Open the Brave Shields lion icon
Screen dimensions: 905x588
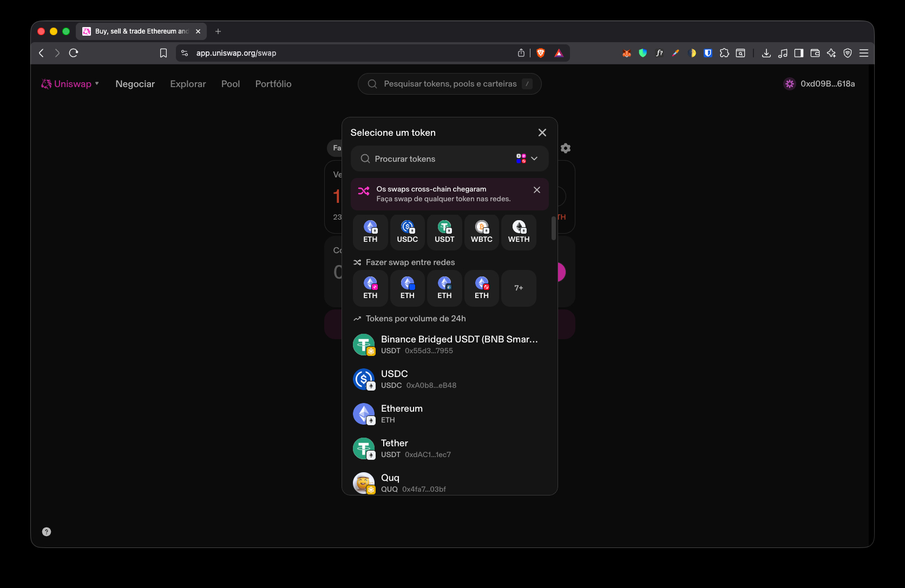pyautogui.click(x=540, y=53)
